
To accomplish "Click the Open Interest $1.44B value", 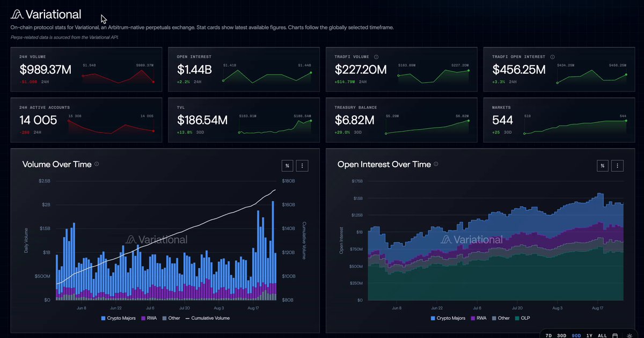I will (194, 70).
